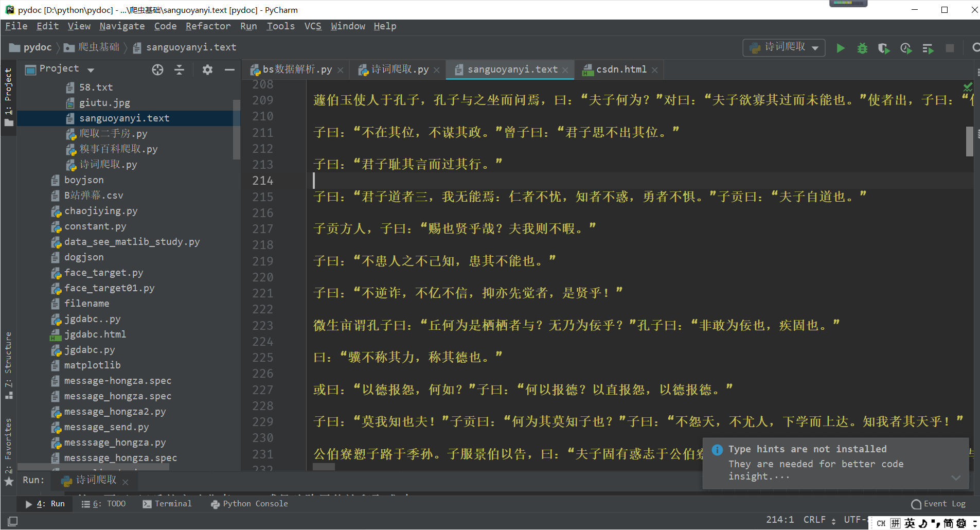Viewport: 980px width, 530px height.
Task: Click the Favorites star icon
Action: tap(9, 482)
